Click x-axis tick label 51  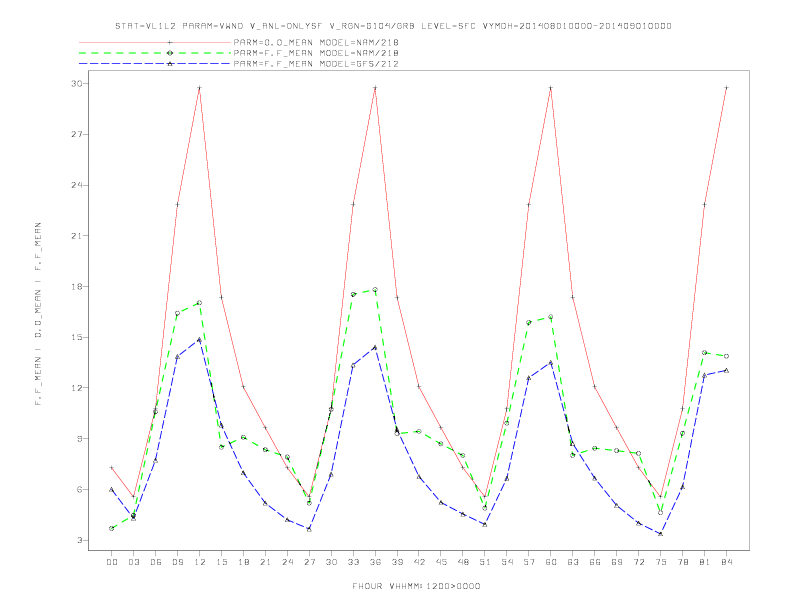coord(485,562)
